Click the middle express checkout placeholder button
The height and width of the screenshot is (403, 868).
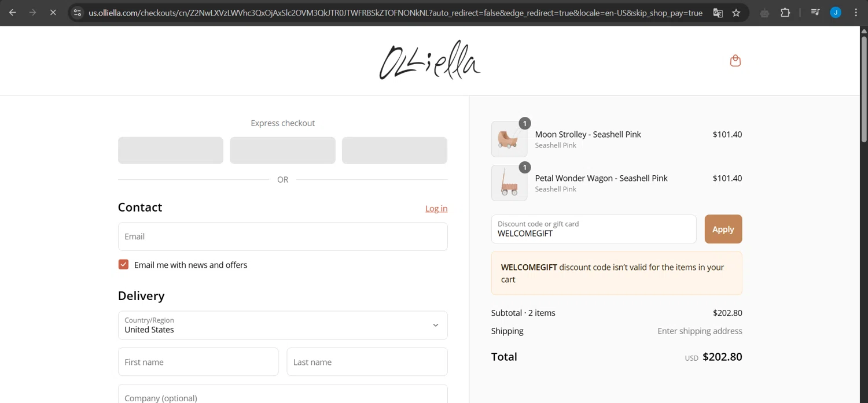click(282, 150)
